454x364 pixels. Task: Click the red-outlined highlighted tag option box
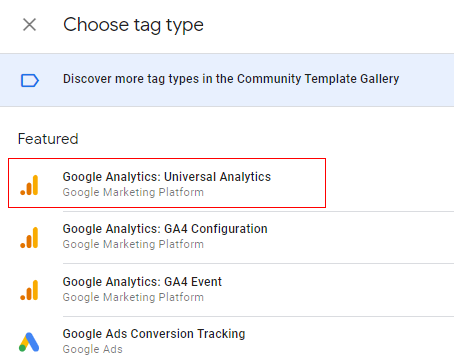coord(167,183)
